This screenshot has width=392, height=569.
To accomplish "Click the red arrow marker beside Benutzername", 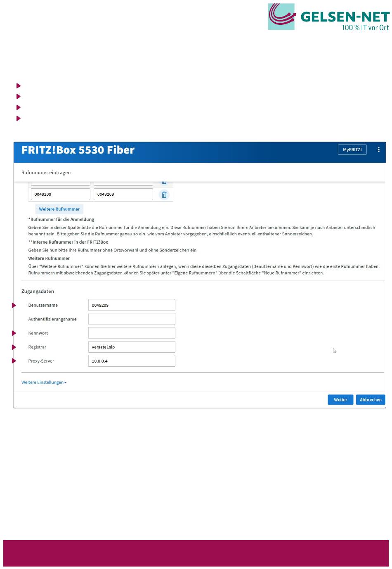I will pyautogui.click(x=14, y=305).
